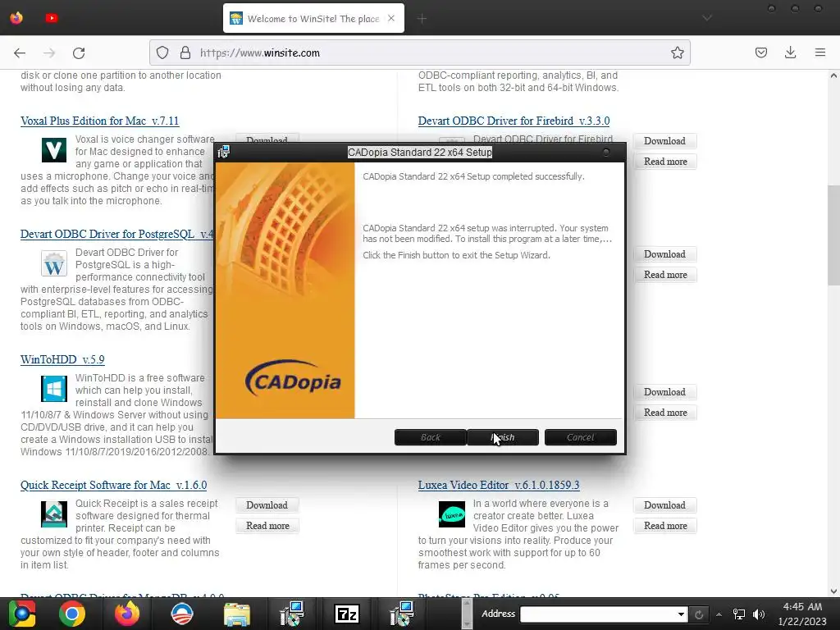Open the Devart ODBC Driver for PostgreSQL link
The height and width of the screenshot is (630, 840).
click(116, 234)
